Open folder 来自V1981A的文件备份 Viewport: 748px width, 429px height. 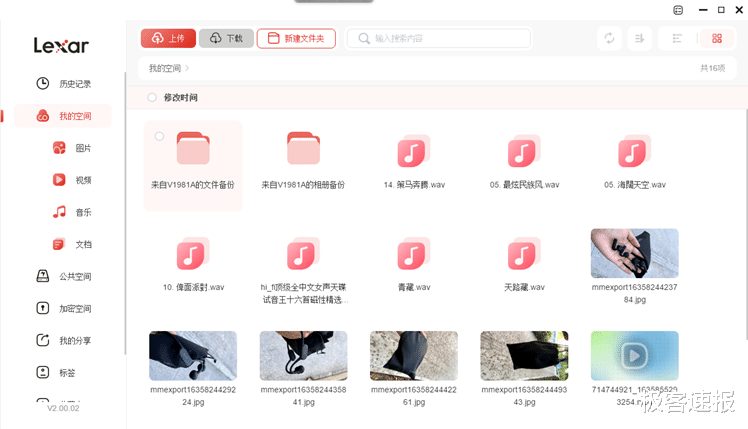193,165
